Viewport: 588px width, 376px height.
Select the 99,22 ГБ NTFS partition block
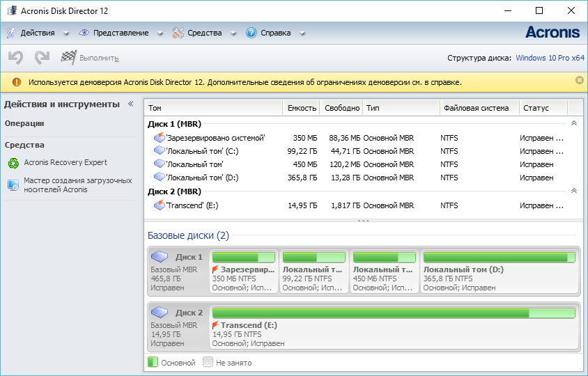click(314, 272)
